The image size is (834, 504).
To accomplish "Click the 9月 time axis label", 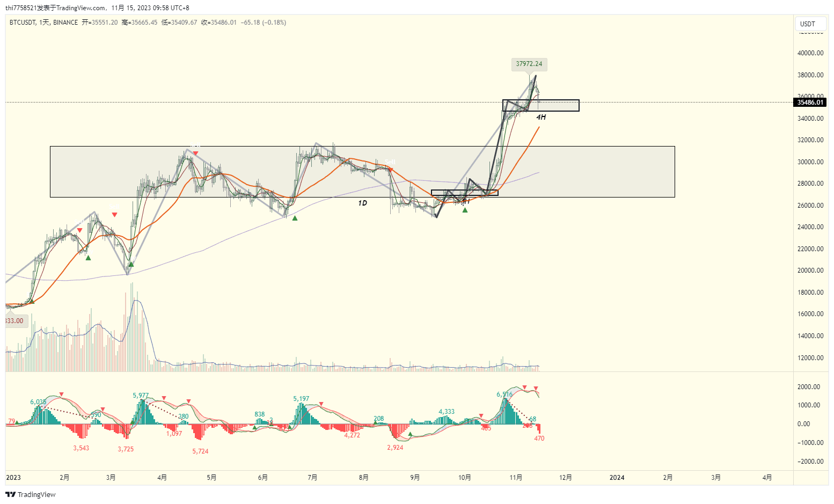I will [x=415, y=478].
